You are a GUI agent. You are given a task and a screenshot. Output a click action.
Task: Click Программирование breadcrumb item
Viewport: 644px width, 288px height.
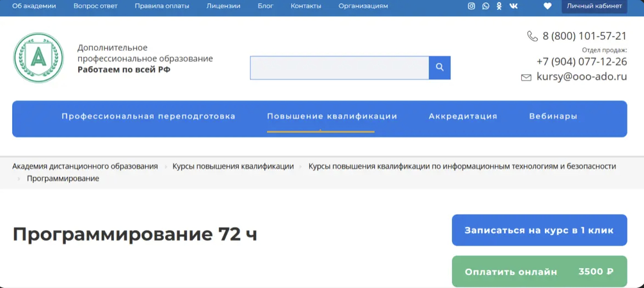[x=63, y=179]
